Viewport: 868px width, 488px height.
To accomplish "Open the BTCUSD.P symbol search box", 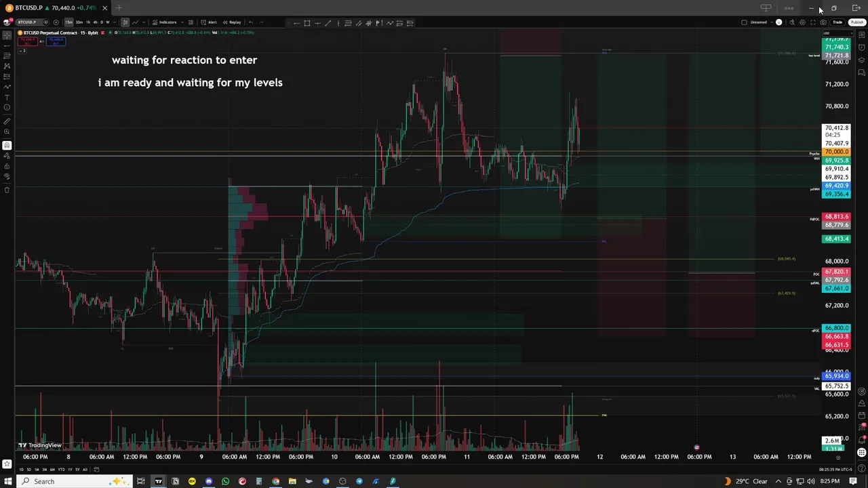I will point(27,22).
